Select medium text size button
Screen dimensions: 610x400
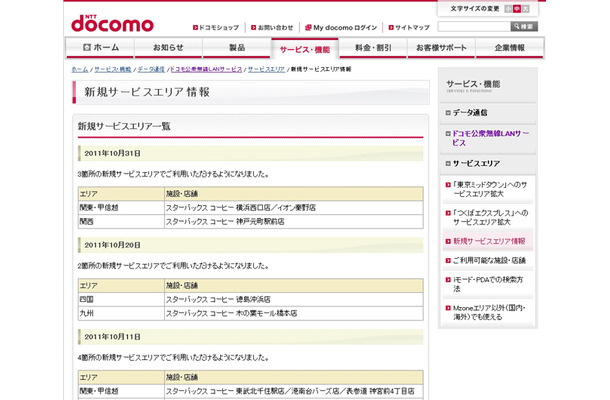517,9
